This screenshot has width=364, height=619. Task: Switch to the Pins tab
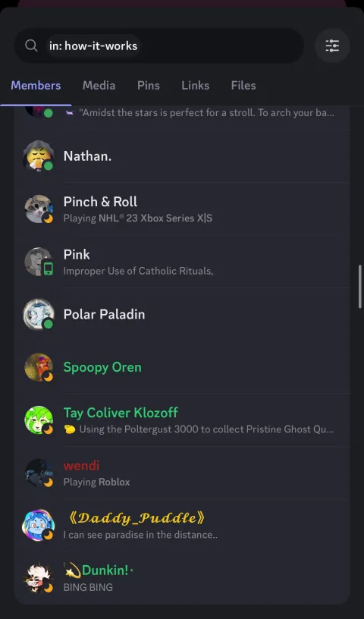pyautogui.click(x=149, y=86)
